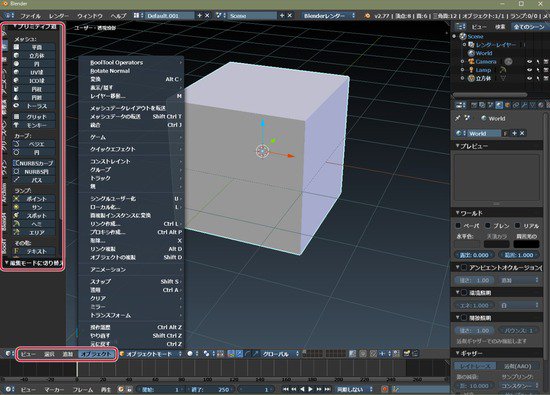
Task: Choose Quick Effects in object menu
Action: coord(112,149)
